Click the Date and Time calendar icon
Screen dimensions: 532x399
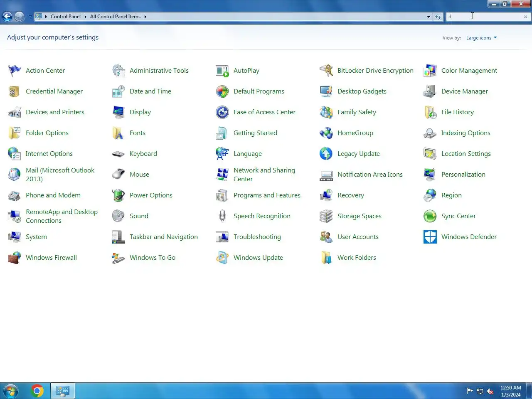118,91
